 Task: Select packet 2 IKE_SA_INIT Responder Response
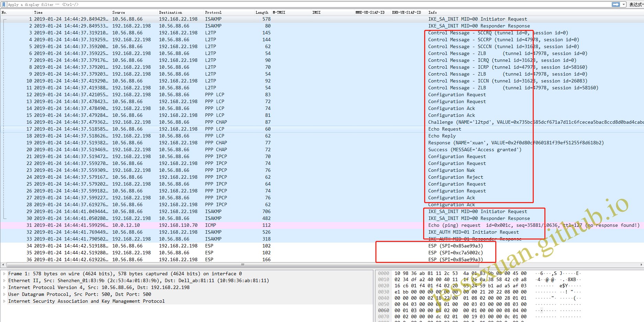[322, 26]
